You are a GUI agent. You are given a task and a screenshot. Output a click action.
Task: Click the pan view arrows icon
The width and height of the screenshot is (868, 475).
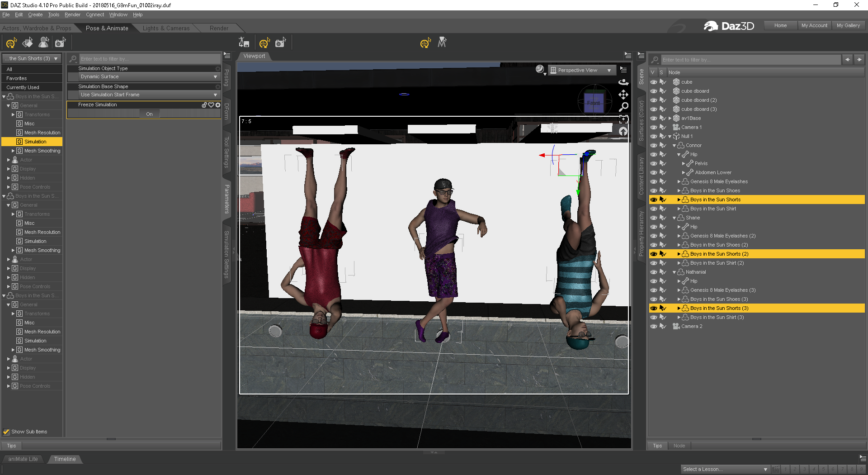pyautogui.click(x=623, y=95)
